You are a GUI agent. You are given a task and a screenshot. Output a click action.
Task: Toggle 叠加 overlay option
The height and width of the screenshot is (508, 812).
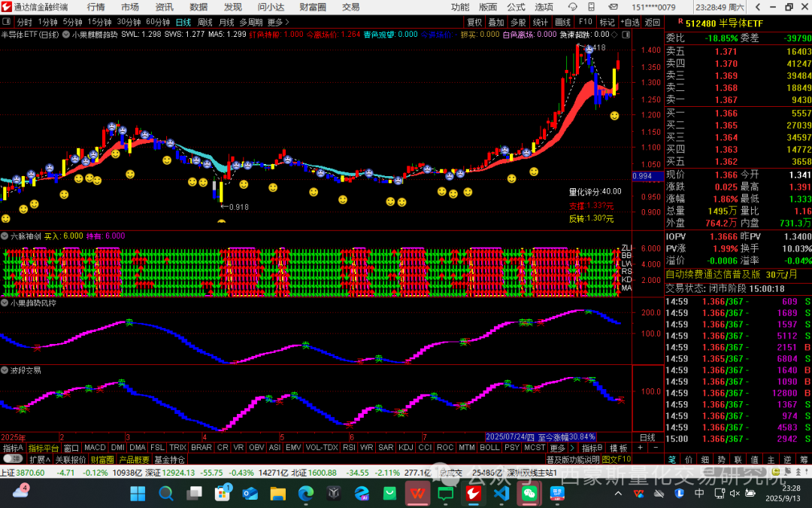pos(496,23)
